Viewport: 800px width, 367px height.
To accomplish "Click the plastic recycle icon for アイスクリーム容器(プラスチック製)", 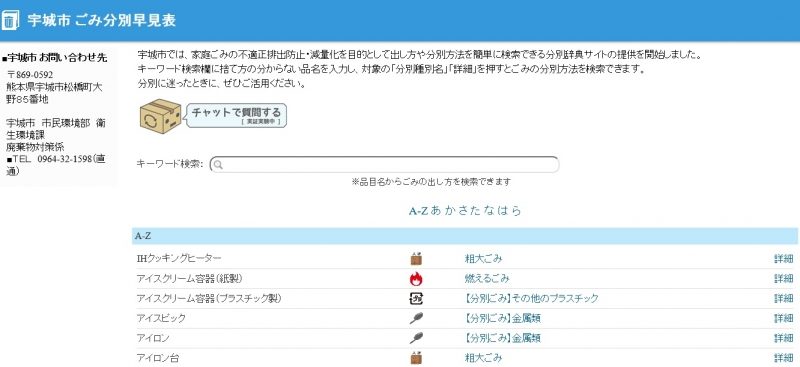I will pos(416,299).
